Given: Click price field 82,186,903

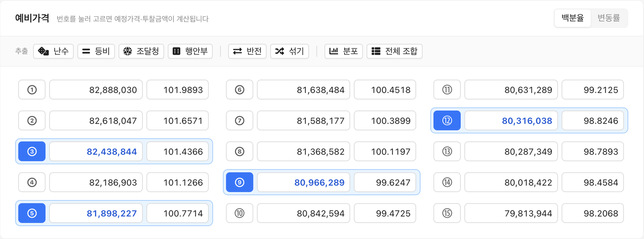Looking at the screenshot, I should [x=96, y=182].
